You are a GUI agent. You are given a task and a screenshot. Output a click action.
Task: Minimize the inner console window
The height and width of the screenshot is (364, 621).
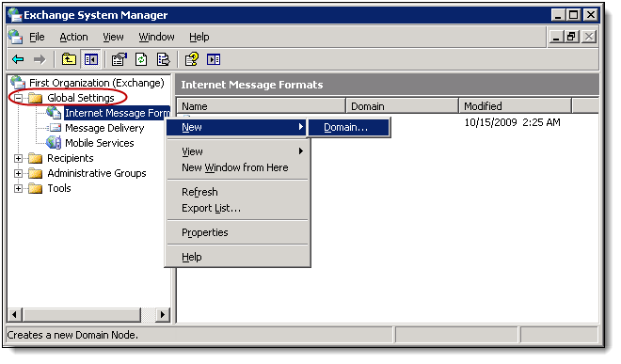pos(556,37)
